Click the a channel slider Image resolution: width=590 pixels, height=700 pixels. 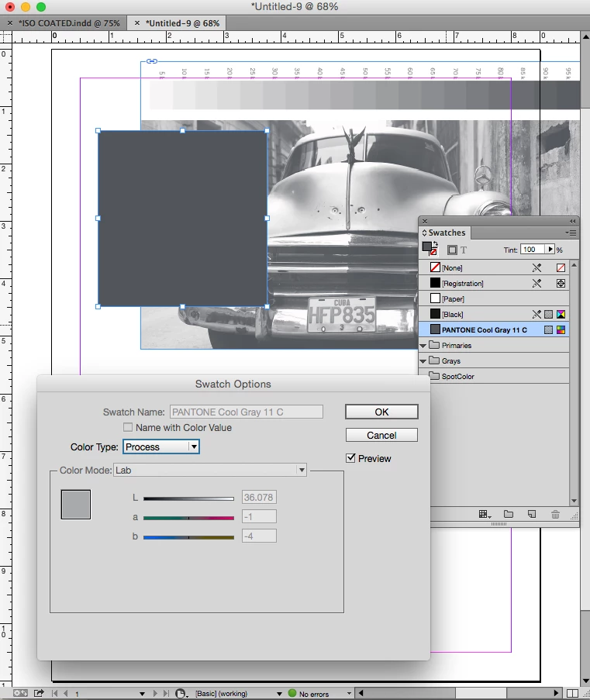tap(188, 518)
